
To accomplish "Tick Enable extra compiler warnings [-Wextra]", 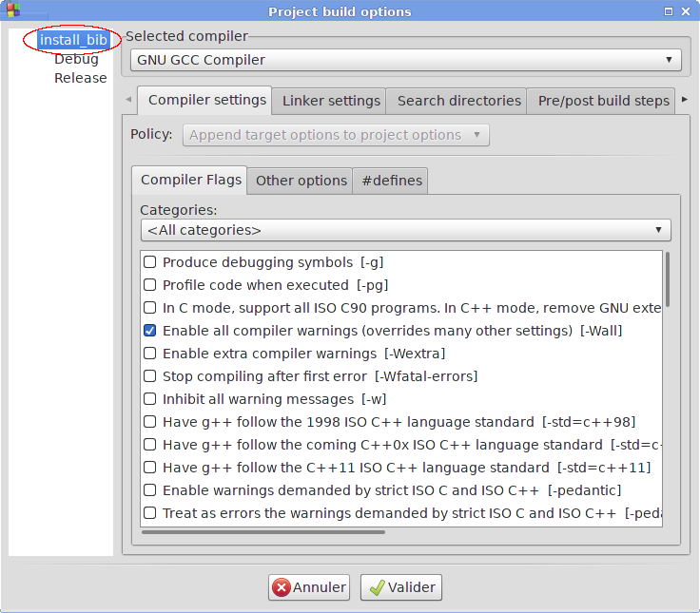I will [x=149, y=354].
